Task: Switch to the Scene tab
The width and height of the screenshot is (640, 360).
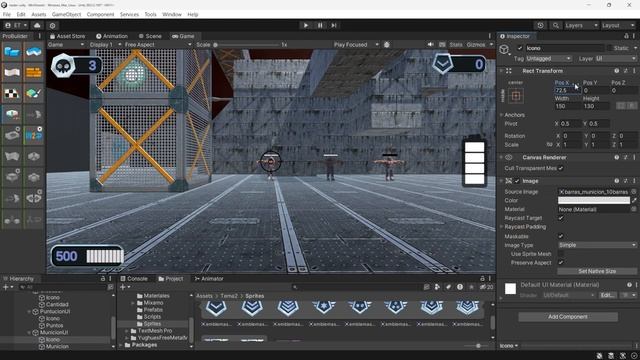Action: pyautogui.click(x=150, y=36)
